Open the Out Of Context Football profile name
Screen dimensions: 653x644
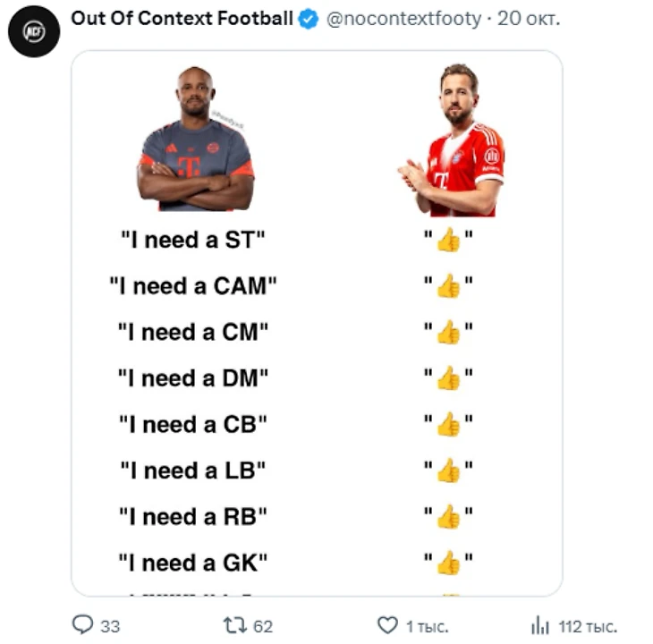182,19
